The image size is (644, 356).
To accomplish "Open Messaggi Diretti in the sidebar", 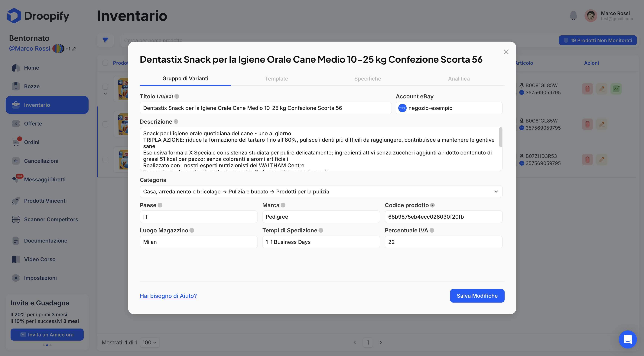I will tap(47, 180).
